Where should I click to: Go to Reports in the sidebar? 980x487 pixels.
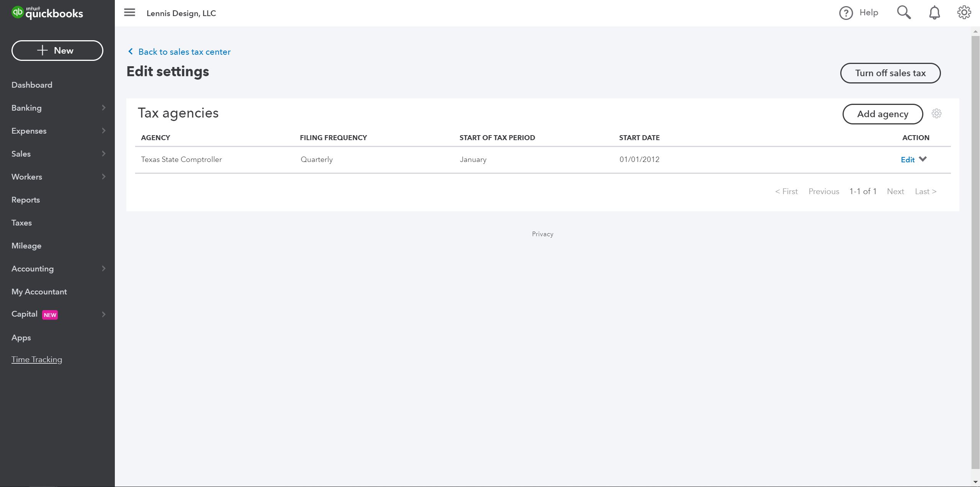tap(26, 200)
